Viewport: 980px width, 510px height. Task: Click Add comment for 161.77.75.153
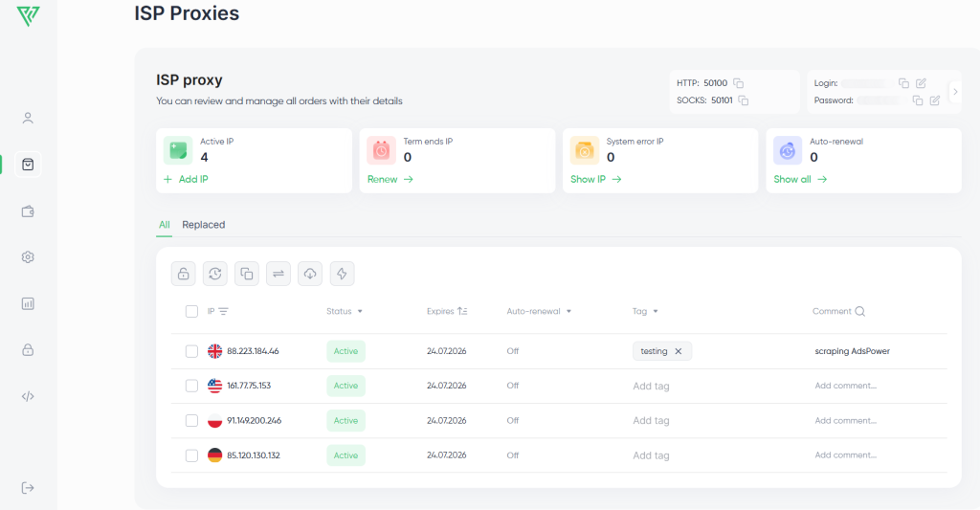click(846, 386)
